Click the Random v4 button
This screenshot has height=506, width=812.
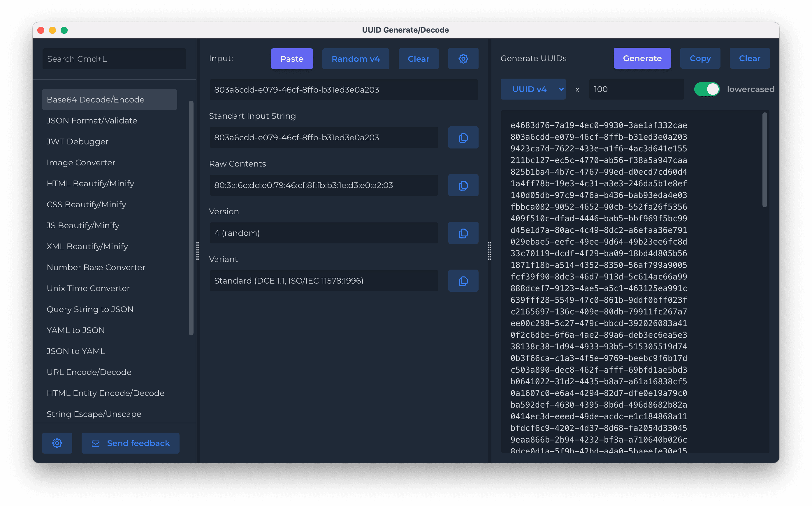pyautogui.click(x=355, y=59)
